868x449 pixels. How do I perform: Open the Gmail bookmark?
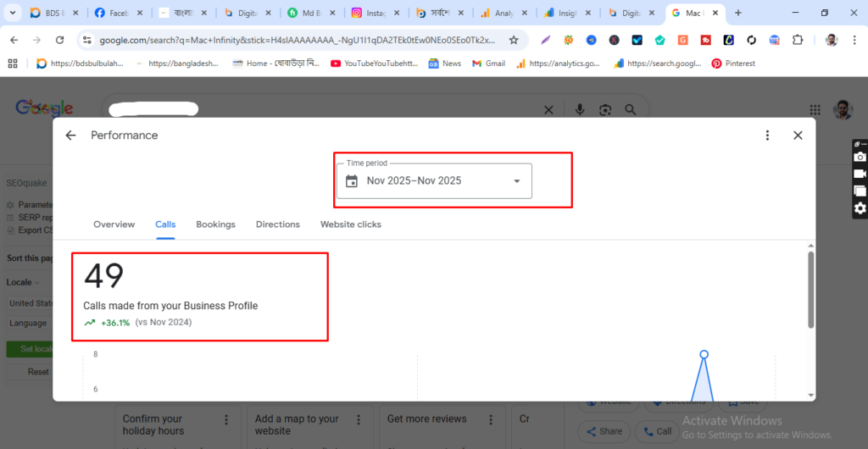[489, 64]
